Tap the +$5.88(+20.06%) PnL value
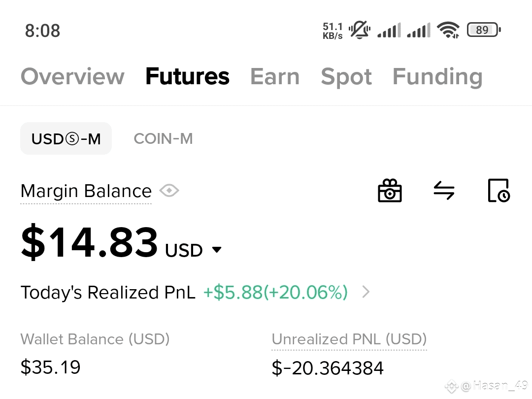Screen dimensions: 532x399 click(275, 292)
